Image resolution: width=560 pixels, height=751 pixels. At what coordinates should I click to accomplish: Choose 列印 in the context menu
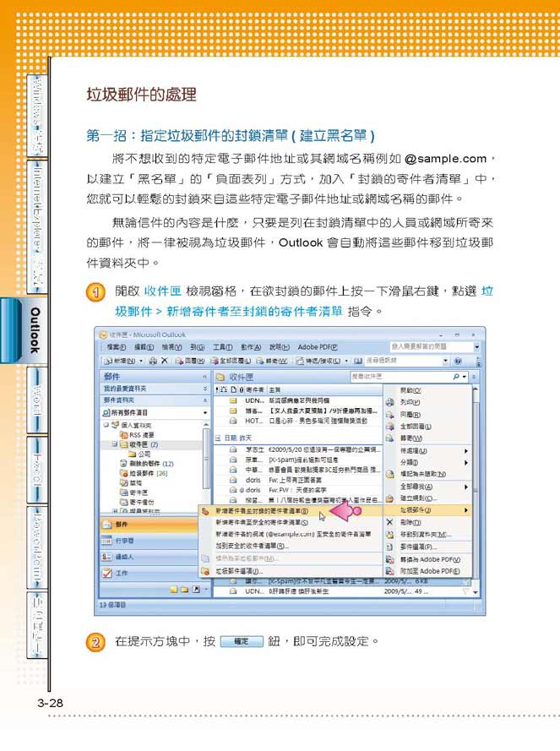[428, 402]
